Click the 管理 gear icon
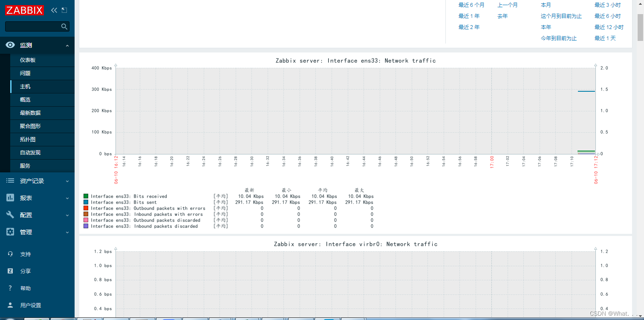The width and height of the screenshot is (644, 320). pyautogui.click(x=10, y=232)
